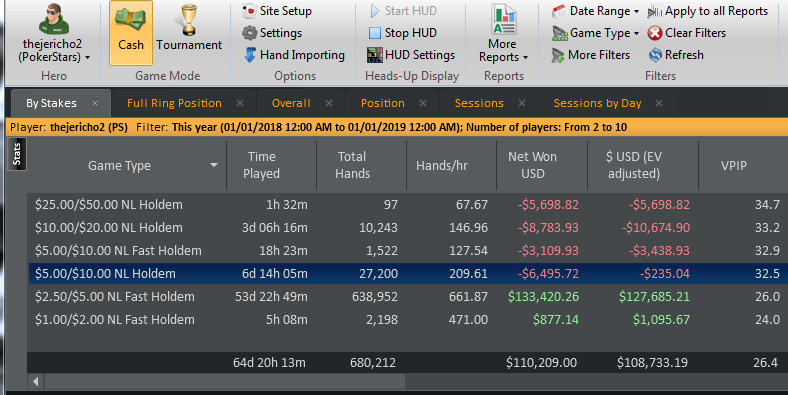Screen dimensions: 788x395
Task: Open the Settings gear option
Action: 272,33
